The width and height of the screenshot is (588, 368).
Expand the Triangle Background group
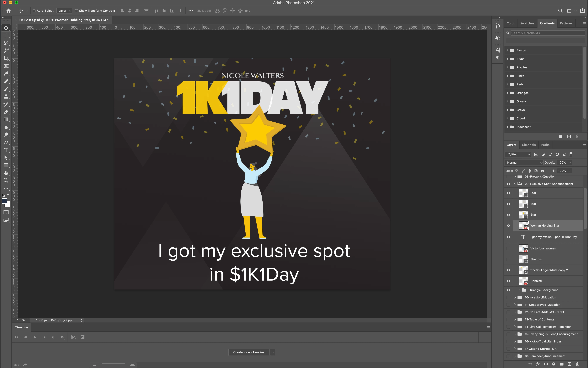(x=520, y=290)
